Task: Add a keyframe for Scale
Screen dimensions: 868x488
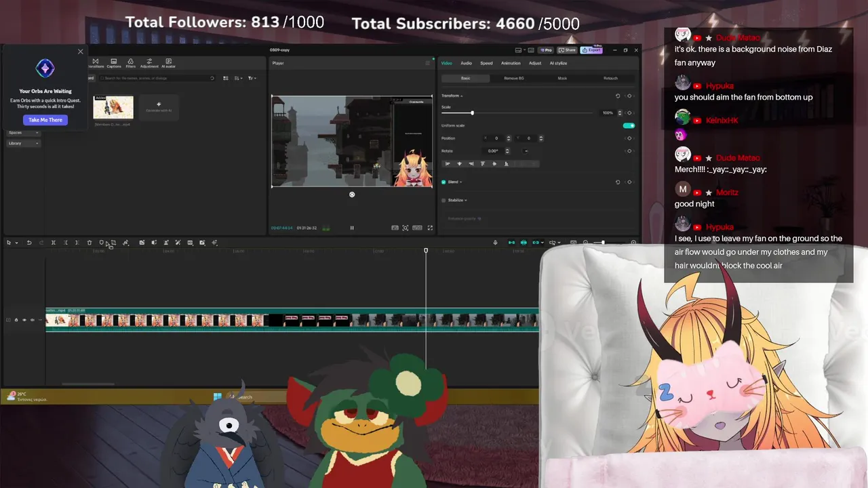Action: [x=629, y=113]
